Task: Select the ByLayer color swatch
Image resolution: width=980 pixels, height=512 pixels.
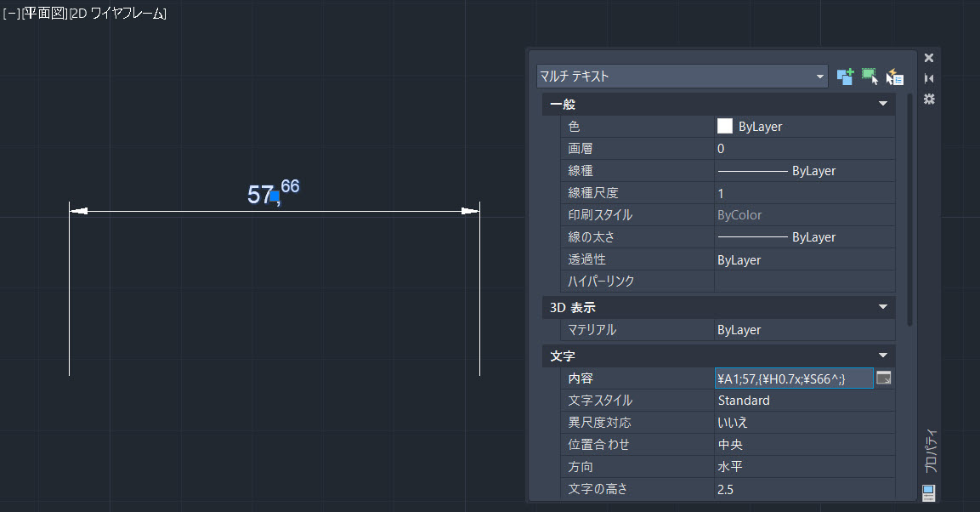Action: coord(724,126)
